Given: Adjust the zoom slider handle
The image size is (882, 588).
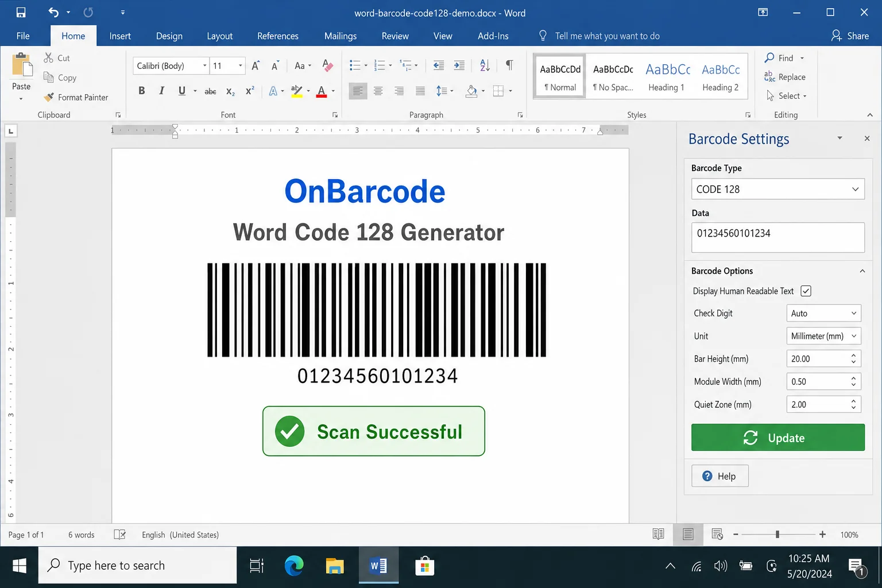Looking at the screenshot, I should (777, 535).
